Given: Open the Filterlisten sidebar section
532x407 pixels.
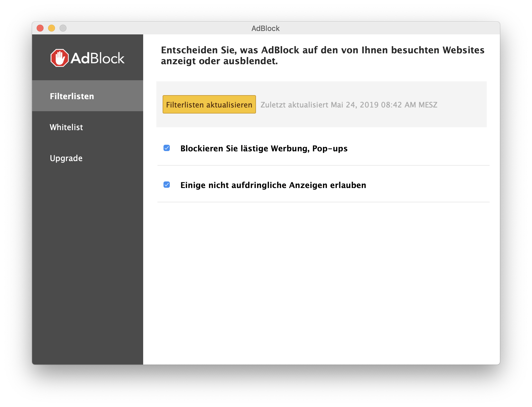Looking at the screenshot, I should pyautogui.click(x=88, y=96).
